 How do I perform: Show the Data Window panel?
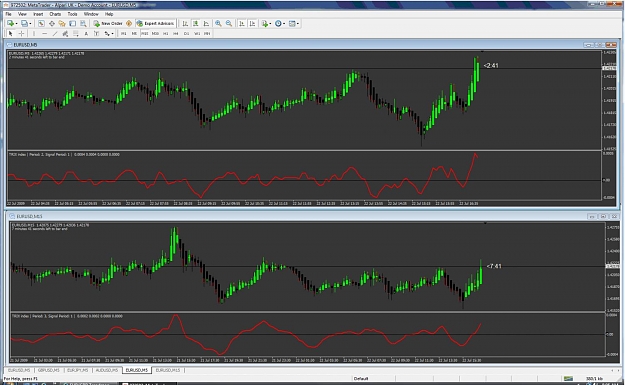(x=52, y=24)
